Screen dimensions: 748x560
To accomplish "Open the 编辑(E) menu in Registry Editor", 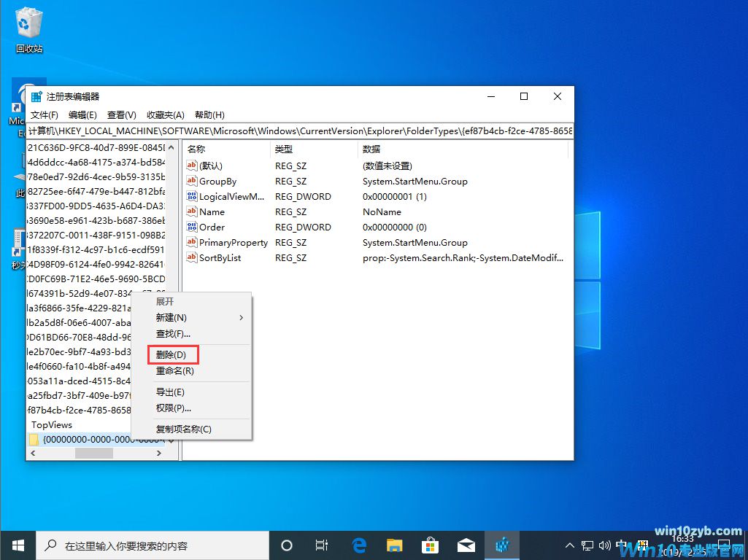I will tap(82, 114).
